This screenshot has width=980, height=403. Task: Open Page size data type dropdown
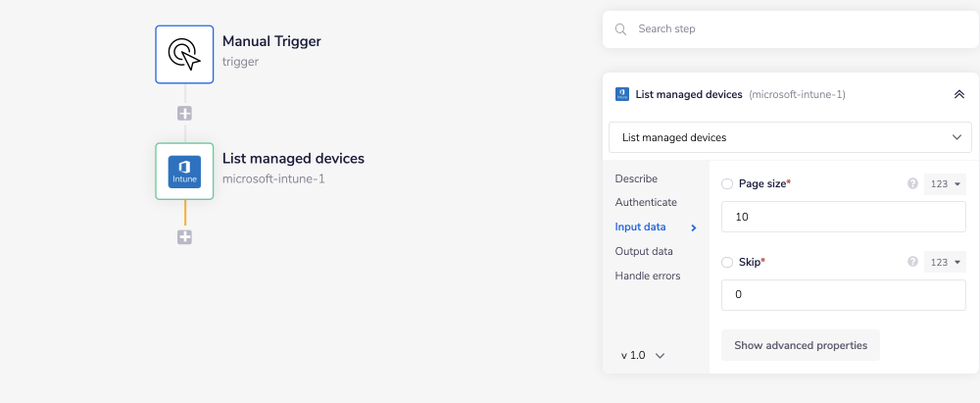click(x=945, y=183)
